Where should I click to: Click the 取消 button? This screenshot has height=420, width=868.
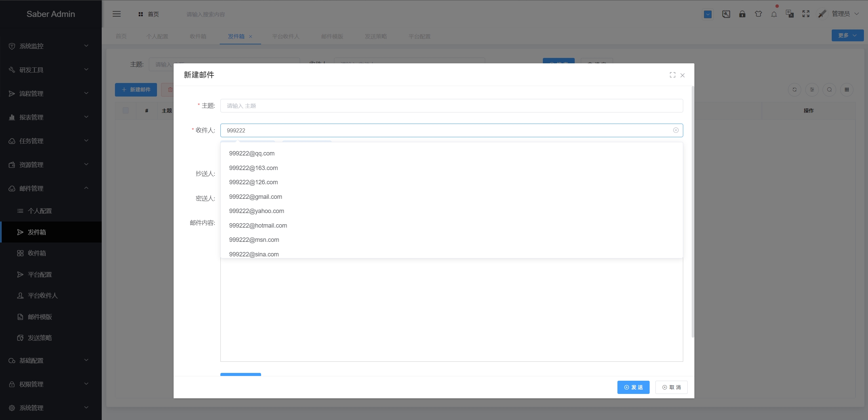[x=671, y=387]
